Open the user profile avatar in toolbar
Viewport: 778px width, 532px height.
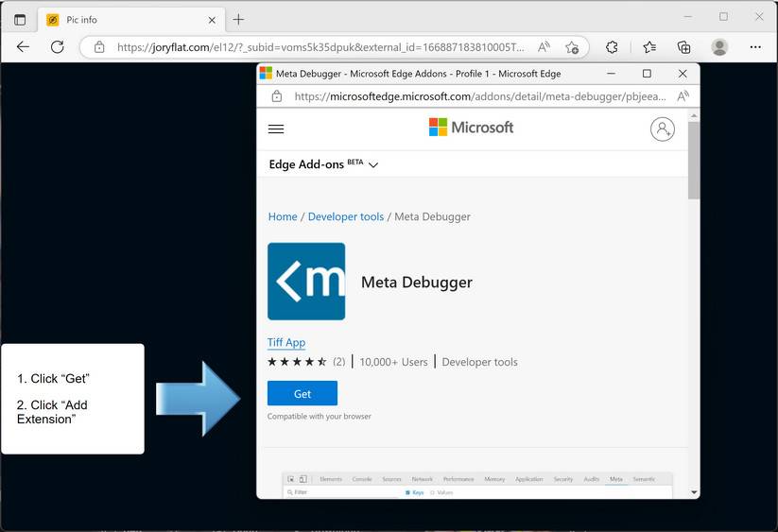pyautogui.click(x=719, y=47)
